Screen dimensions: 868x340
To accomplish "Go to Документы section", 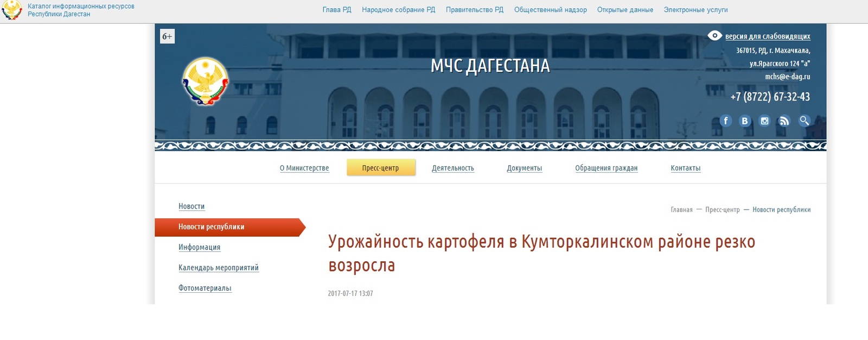I will (524, 168).
